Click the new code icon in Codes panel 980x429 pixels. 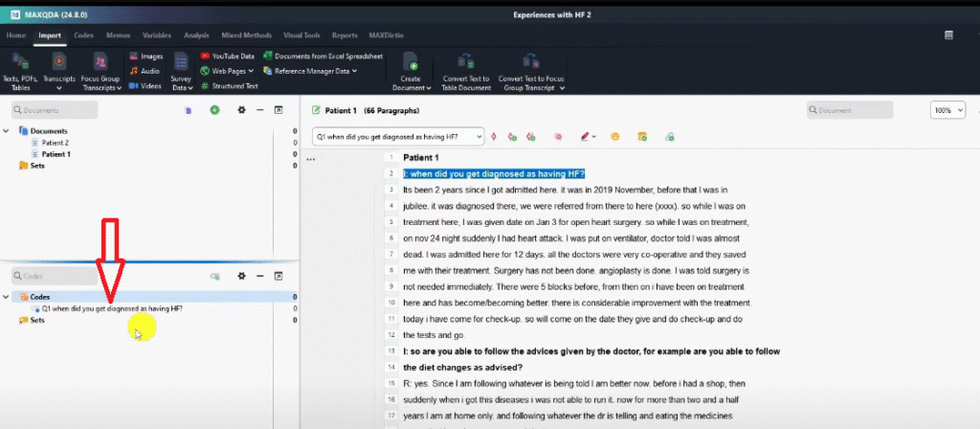[x=215, y=276]
